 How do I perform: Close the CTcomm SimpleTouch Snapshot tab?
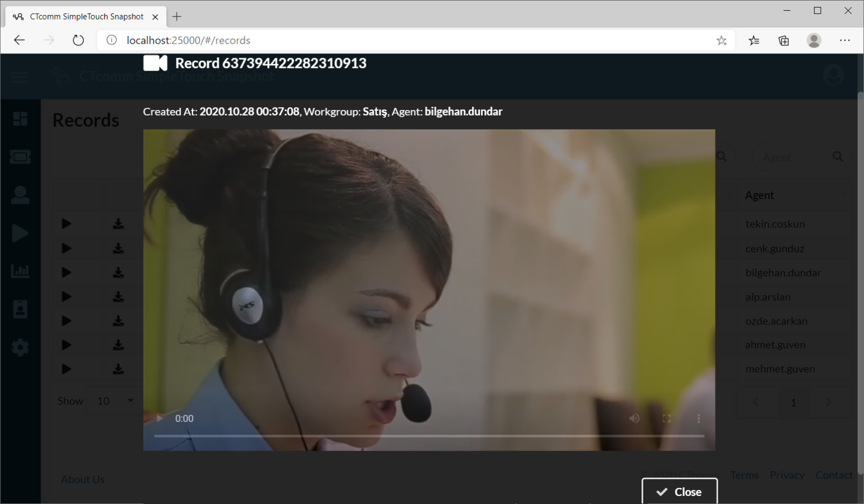[155, 17]
